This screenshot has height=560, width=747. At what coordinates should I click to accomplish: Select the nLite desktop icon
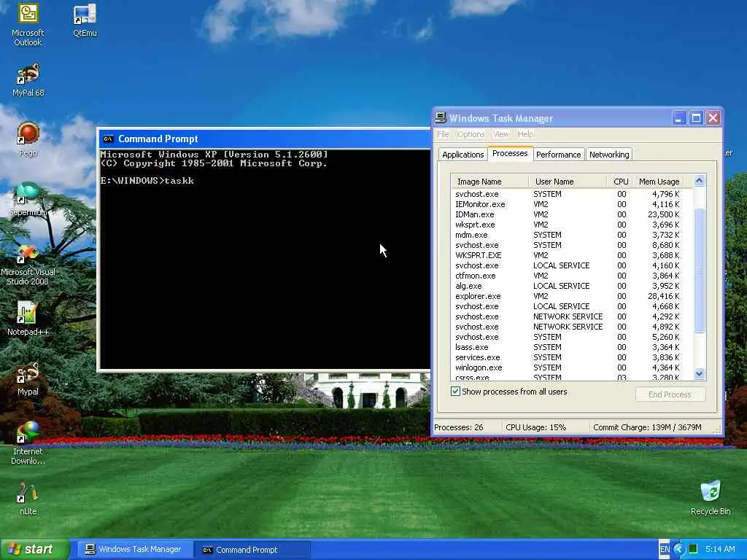(28, 499)
